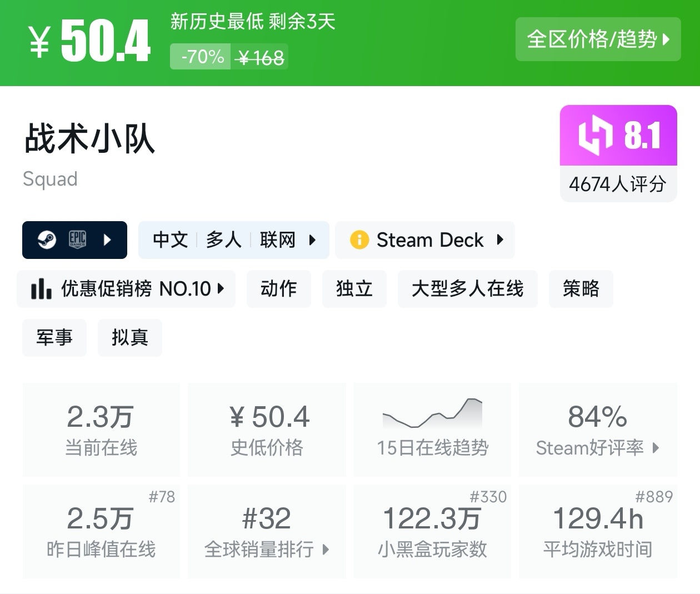700x594 pixels.
Task: View the 4674人评分 rating count
Action: [x=618, y=184]
